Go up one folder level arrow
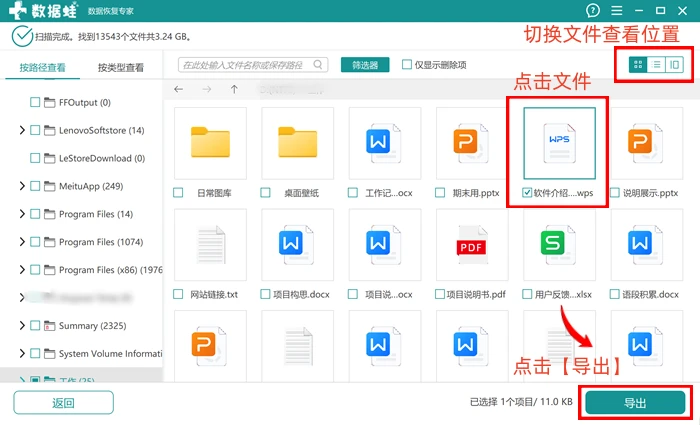700x425 pixels. click(234, 89)
